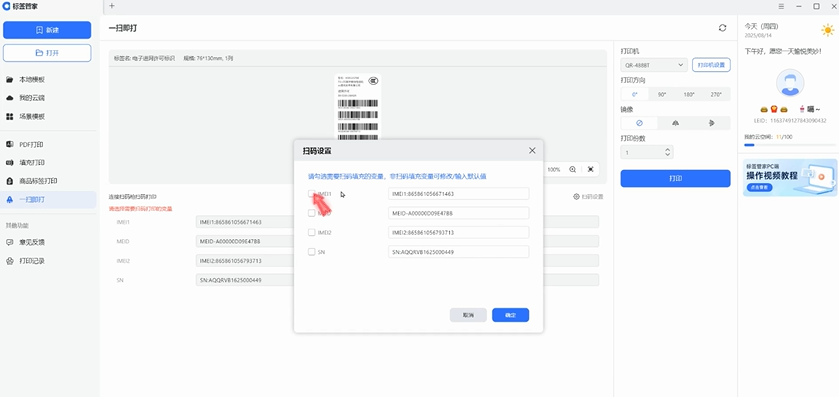Click the sun weather icon
The width and height of the screenshot is (839, 397).
(828, 30)
